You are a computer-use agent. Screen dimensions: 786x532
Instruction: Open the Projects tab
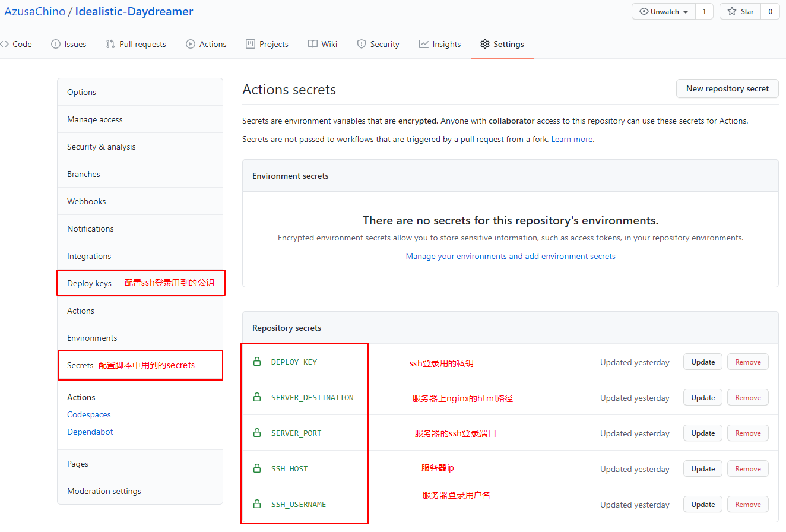coord(267,44)
